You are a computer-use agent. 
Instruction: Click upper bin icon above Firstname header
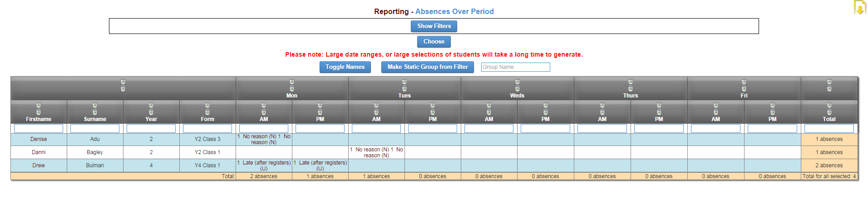coord(39,106)
